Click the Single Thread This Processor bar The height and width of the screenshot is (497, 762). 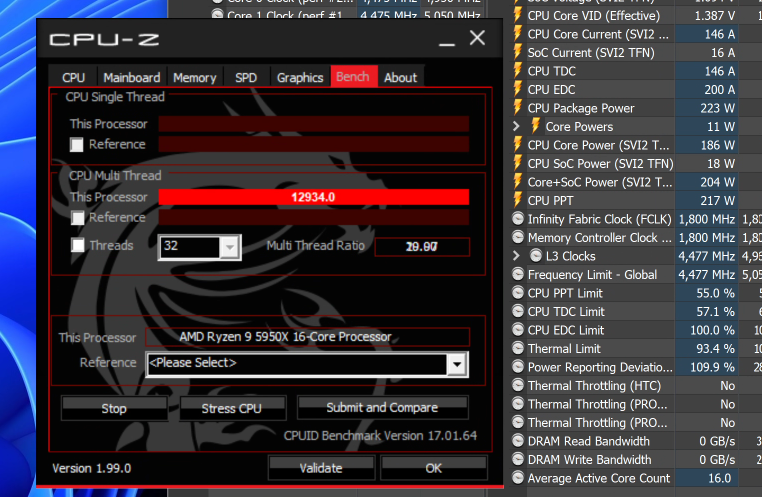click(313, 124)
